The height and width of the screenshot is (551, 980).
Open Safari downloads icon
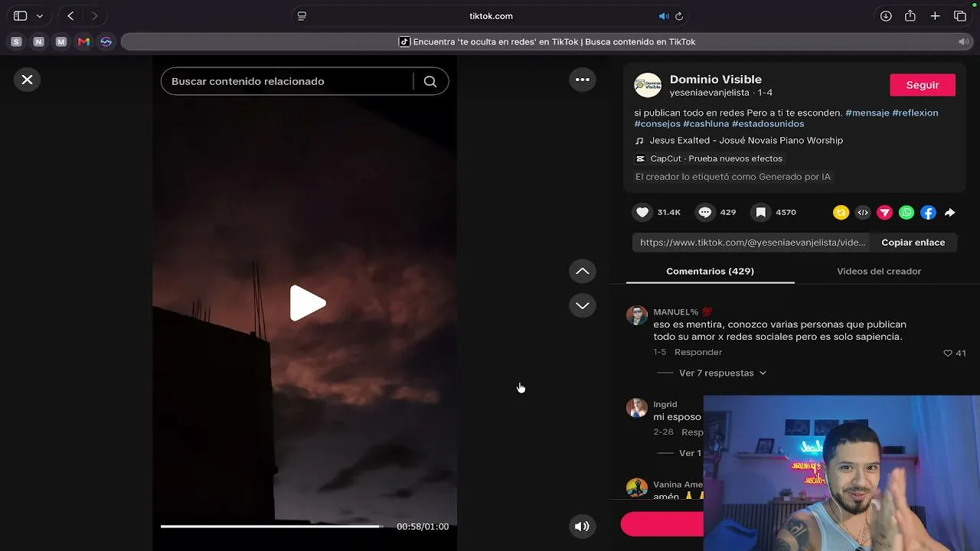[x=886, y=16]
